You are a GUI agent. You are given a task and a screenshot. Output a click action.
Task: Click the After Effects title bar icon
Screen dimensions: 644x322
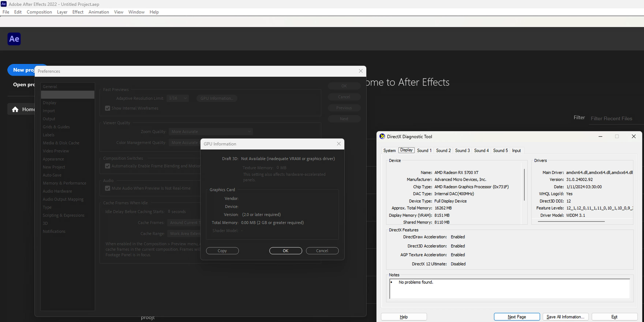click(3, 4)
